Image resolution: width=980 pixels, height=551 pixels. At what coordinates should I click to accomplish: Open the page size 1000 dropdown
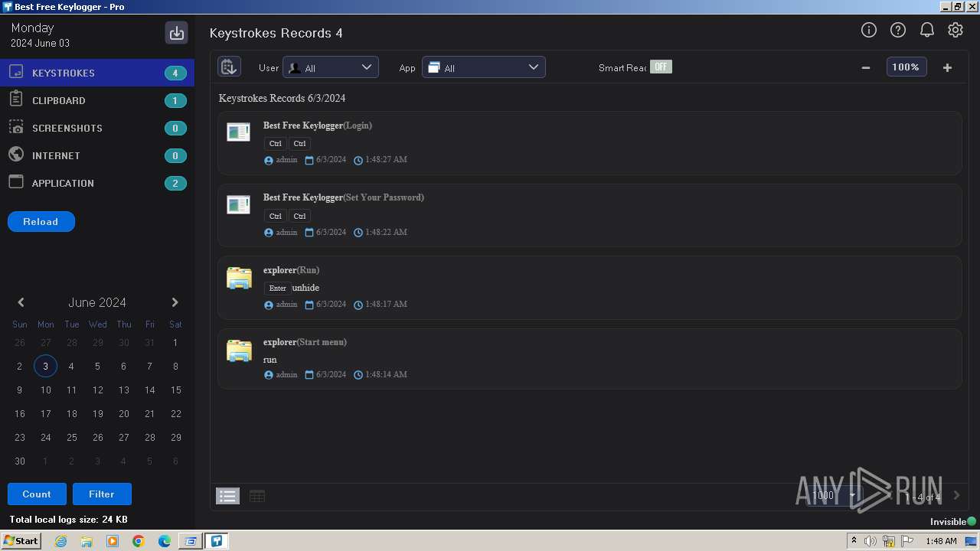pos(833,495)
